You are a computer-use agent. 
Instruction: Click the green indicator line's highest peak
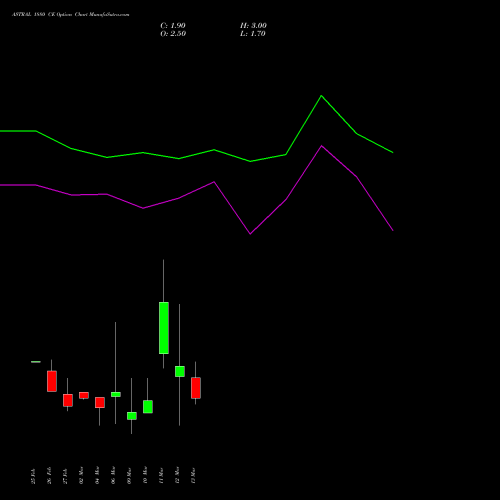pyautogui.click(x=321, y=96)
